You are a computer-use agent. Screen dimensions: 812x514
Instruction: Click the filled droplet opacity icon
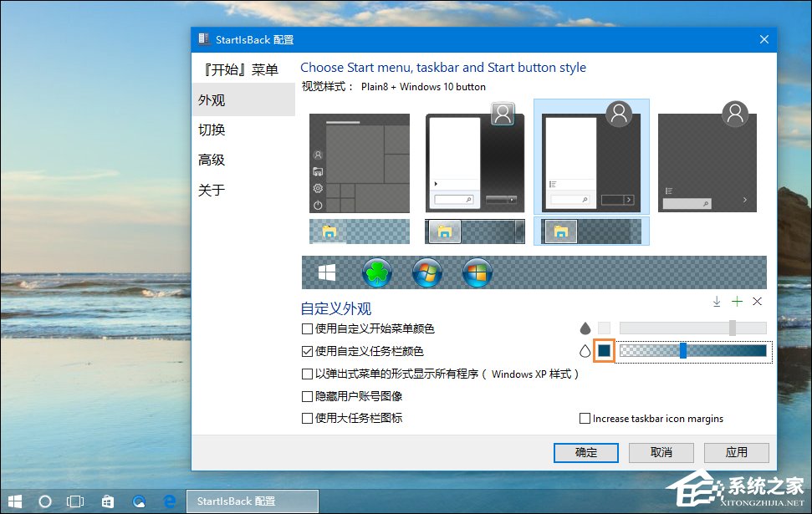click(585, 328)
